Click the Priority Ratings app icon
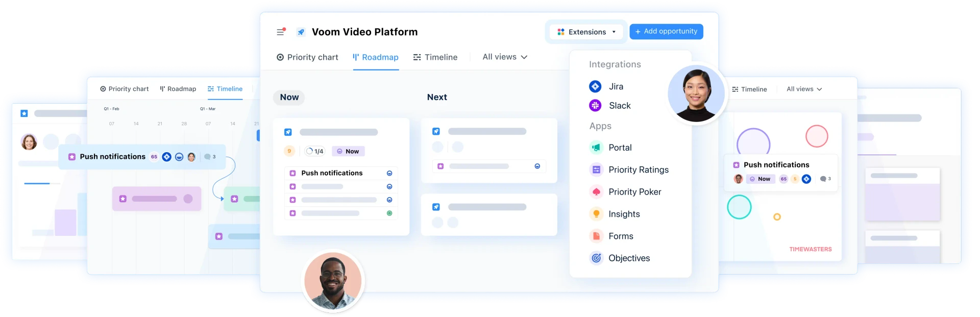980x317 pixels. 596,169
